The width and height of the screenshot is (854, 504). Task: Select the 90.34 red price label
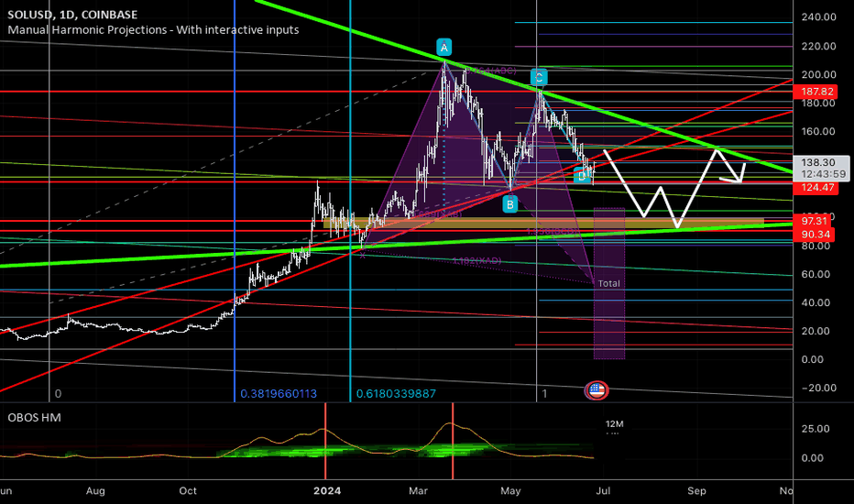click(815, 235)
